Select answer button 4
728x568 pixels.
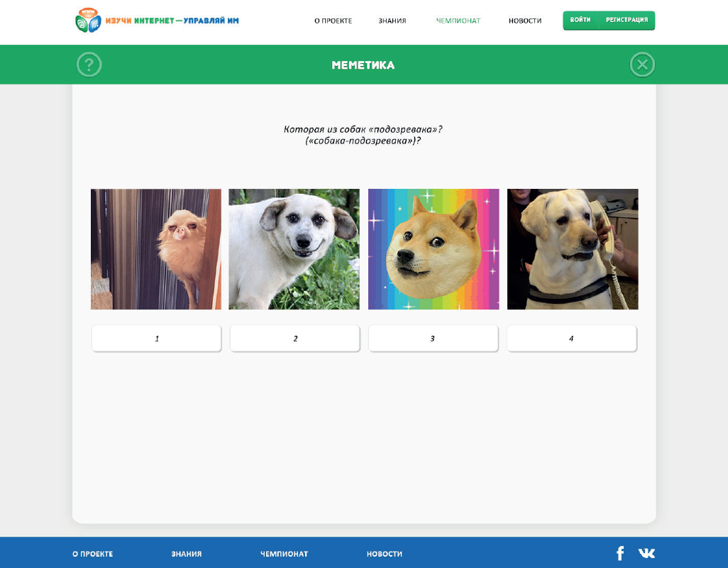(x=571, y=338)
